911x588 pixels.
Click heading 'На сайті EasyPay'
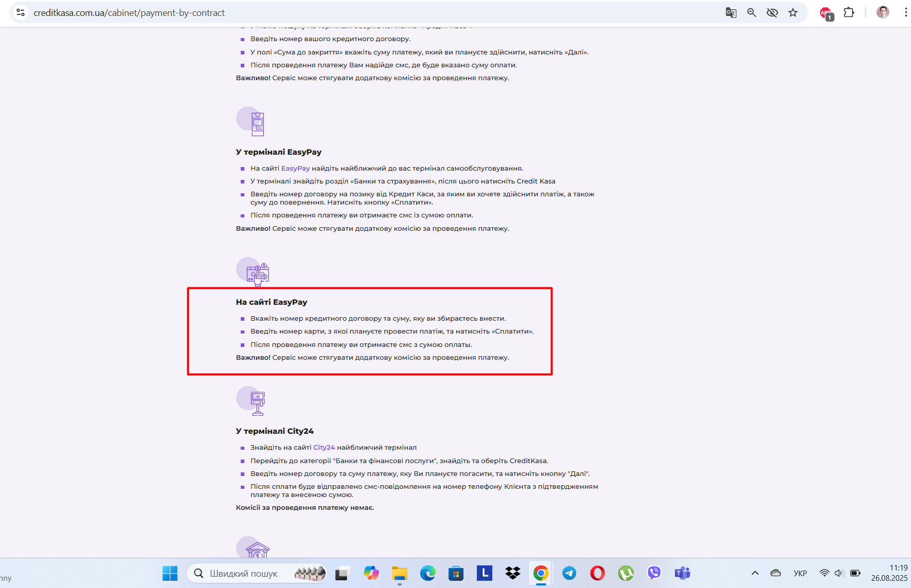[271, 302]
